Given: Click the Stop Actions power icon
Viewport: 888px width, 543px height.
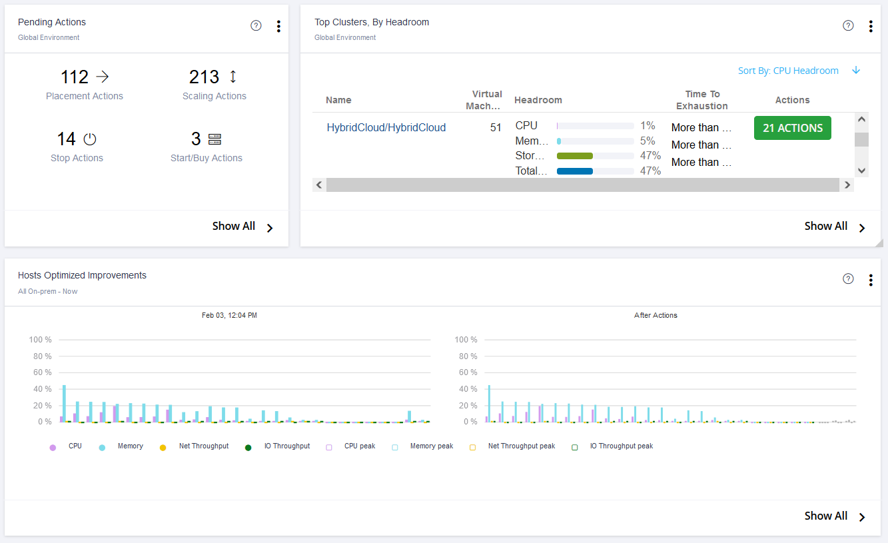Looking at the screenshot, I should click(x=90, y=139).
